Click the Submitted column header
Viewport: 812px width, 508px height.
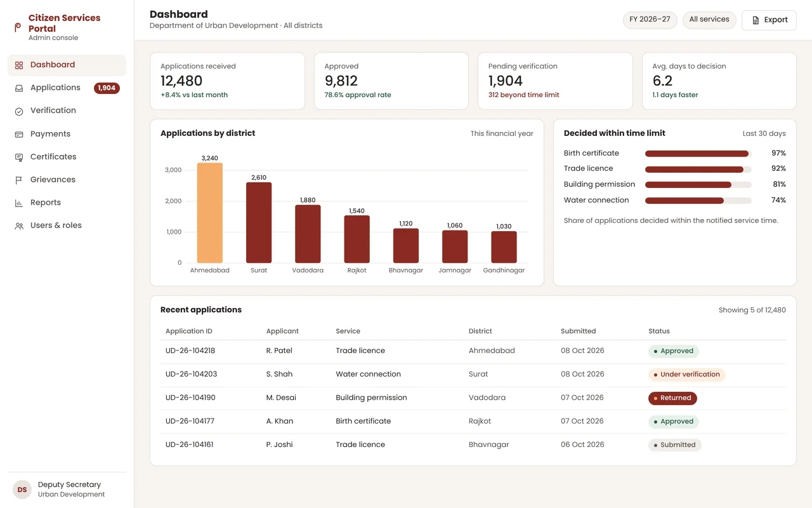click(x=578, y=331)
